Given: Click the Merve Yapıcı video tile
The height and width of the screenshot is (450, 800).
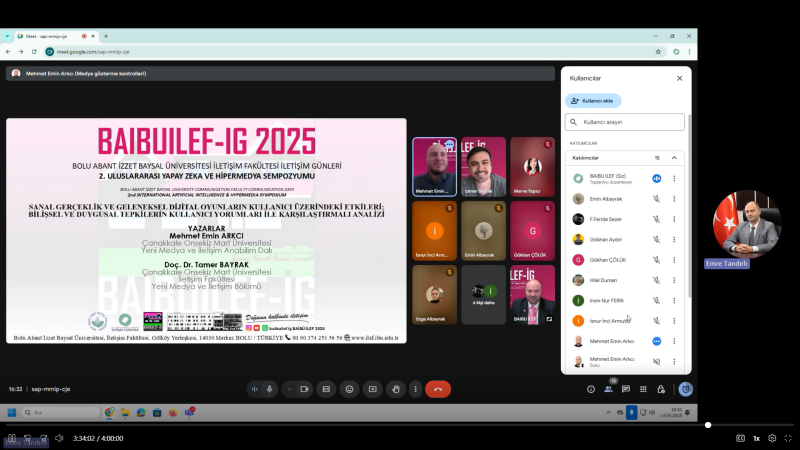Looking at the screenshot, I should tap(532, 167).
